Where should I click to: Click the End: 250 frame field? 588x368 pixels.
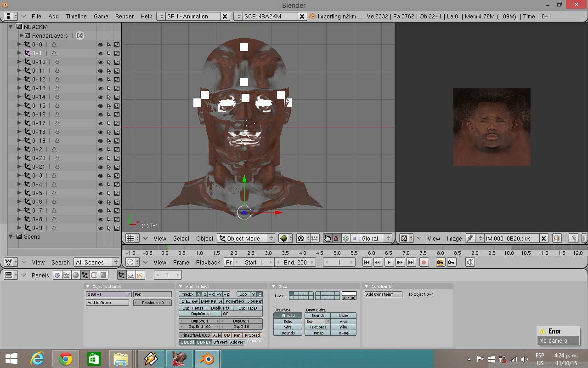[295, 262]
